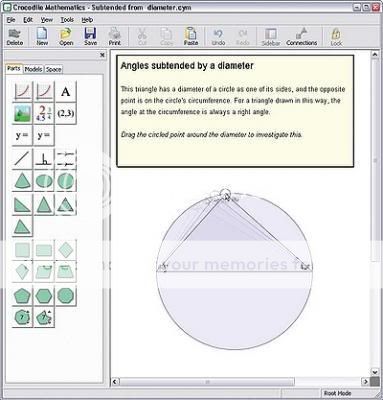Click the Delete toolbar button
Screen dimensions: 383x400
(x=15, y=37)
